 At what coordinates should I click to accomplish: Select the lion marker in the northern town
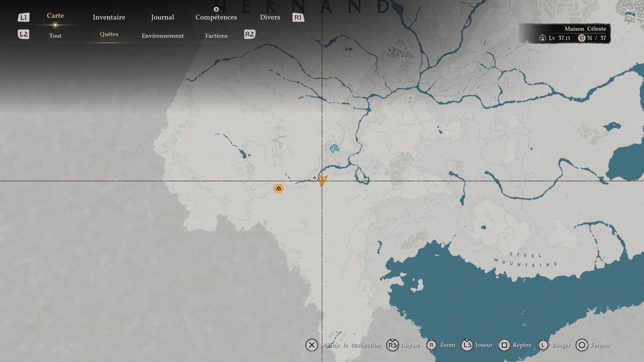click(x=402, y=56)
